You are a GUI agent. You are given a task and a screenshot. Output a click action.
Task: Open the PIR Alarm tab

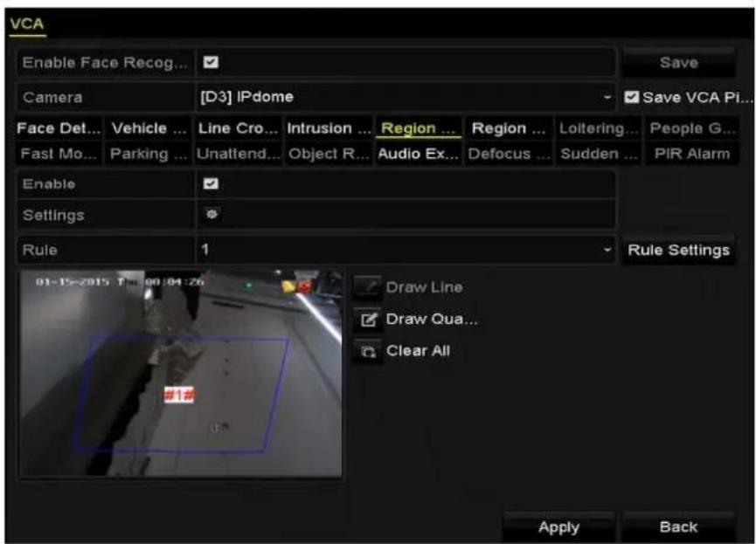point(692,154)
